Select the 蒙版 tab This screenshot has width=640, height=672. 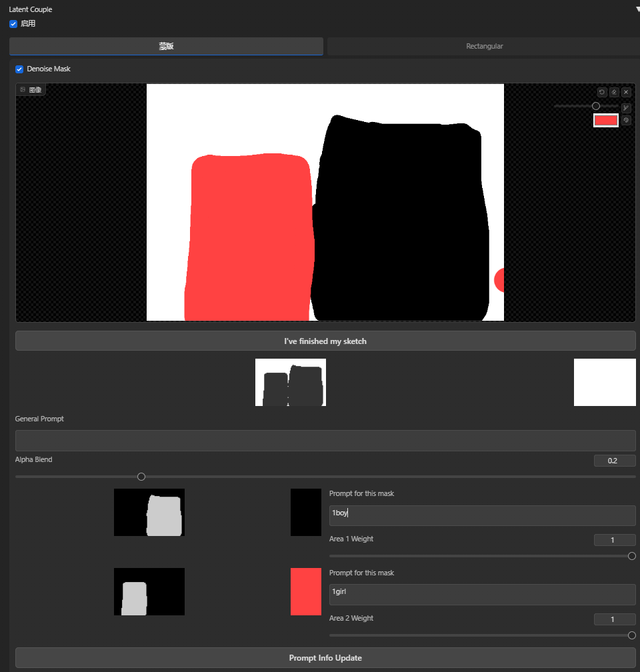click(x=166, y=46)
